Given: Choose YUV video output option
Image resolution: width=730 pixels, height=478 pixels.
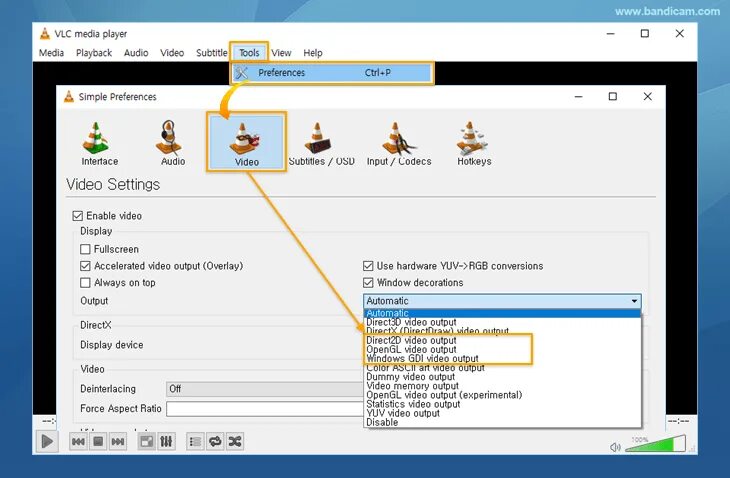Looking at the screenshot, I should click(502, 413).
